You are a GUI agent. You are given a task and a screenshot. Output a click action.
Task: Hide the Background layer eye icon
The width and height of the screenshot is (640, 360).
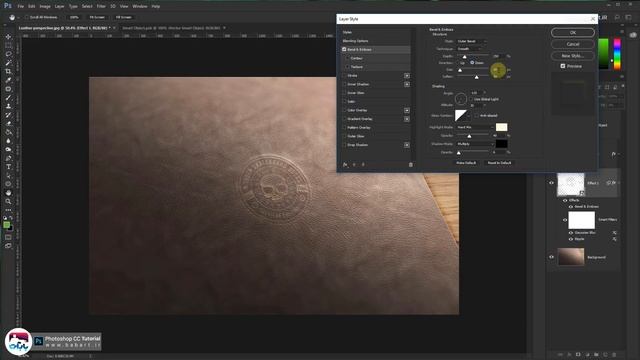(551, 257)
